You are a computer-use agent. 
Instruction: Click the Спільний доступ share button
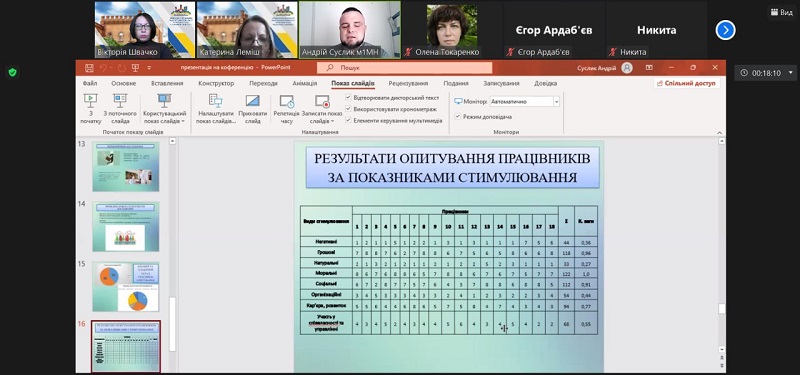tap(687, 83)
